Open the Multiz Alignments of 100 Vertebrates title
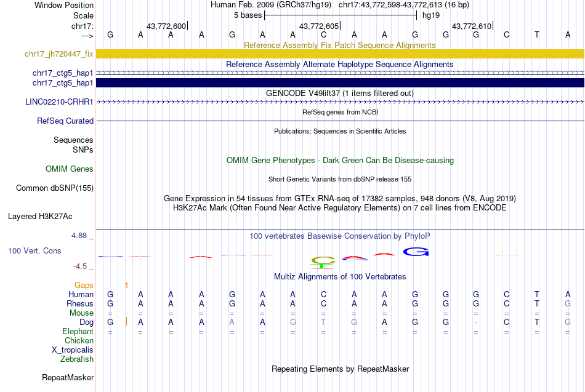585x392 pixels. (340, 277)
